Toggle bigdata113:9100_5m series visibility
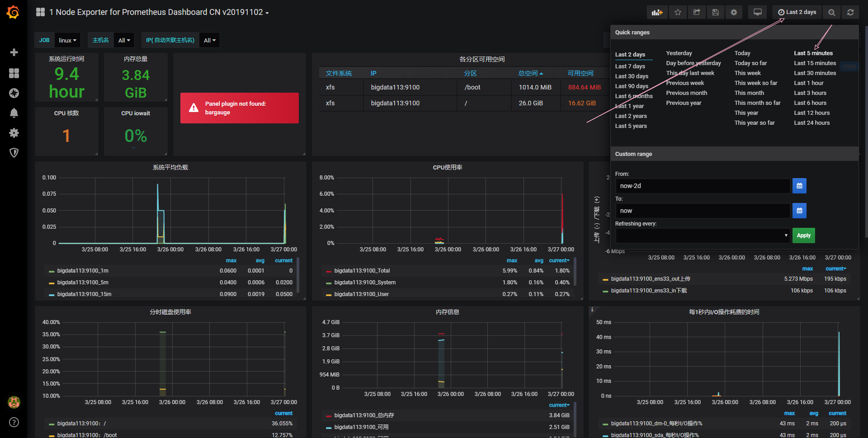 (83, 283)
